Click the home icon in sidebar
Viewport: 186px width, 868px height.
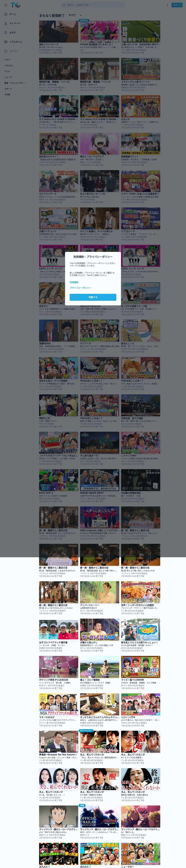coord(6,14)
